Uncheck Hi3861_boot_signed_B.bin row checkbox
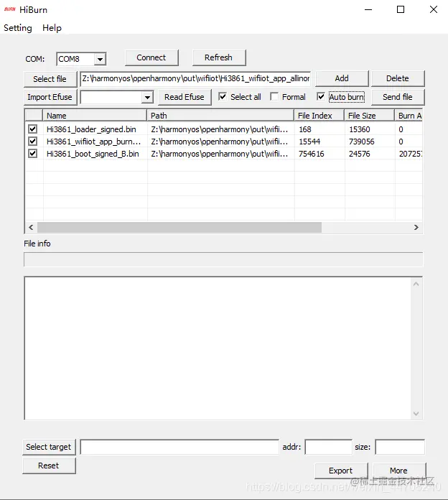The image size is (448, 500). (32, 154)
